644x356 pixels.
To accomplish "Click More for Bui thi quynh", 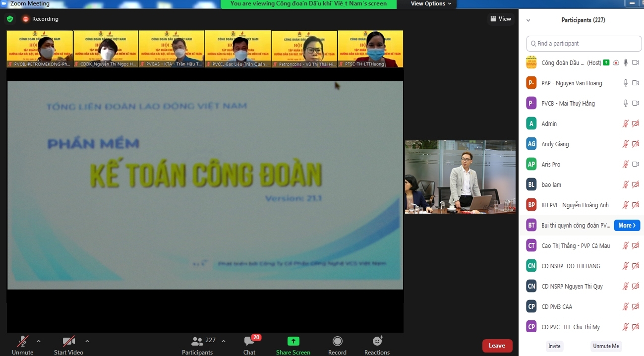I will point(627,225).
